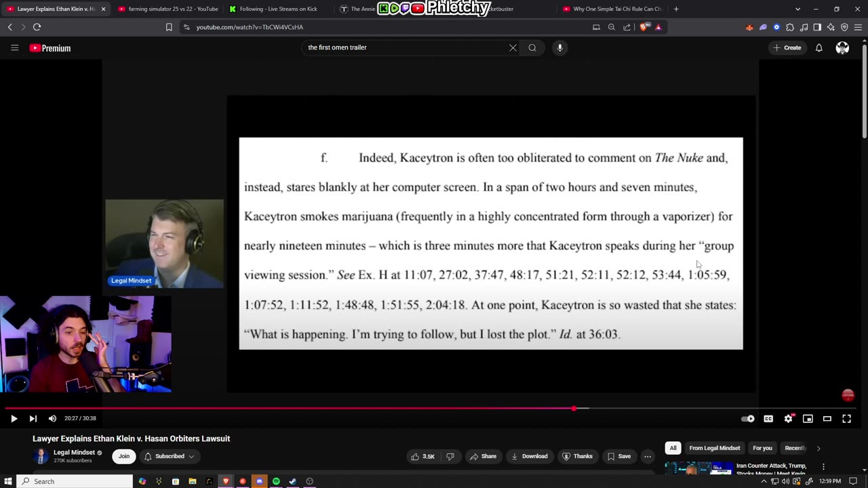The image size is (868, 488).
Task: Select the All filter chip
Action: pos(673,448)
